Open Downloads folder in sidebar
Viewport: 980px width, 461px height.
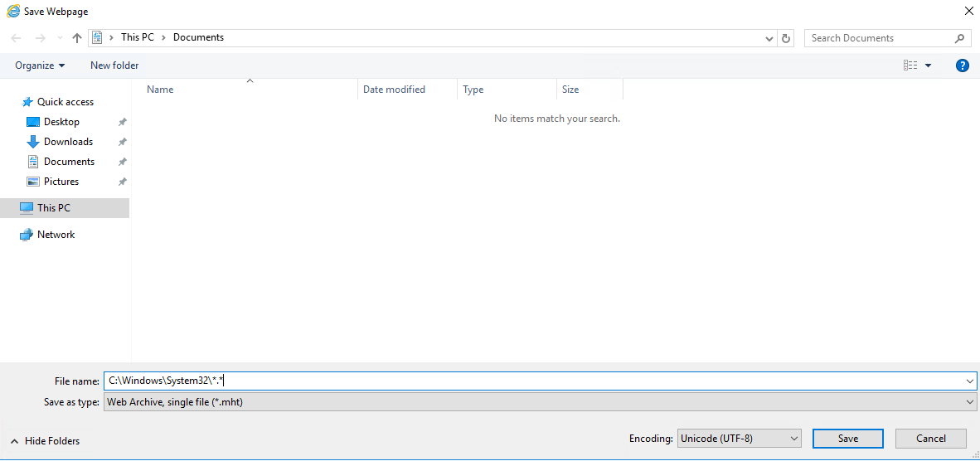(68, 142)
